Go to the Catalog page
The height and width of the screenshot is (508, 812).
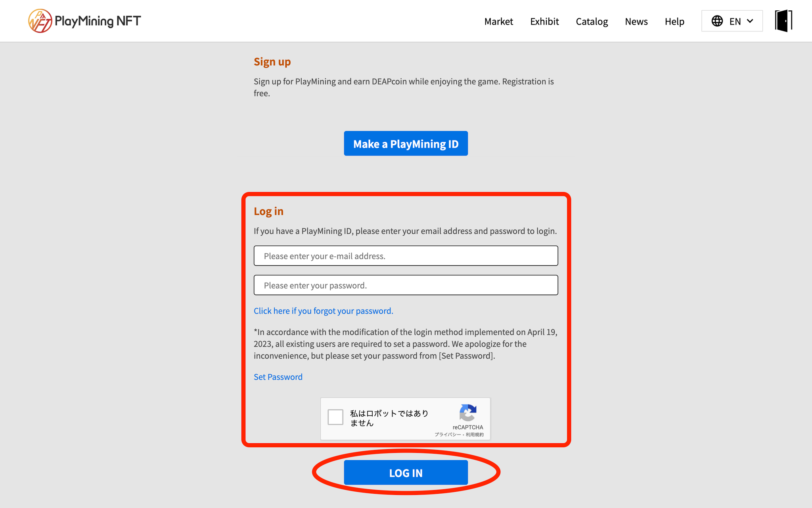click(x=592, y=21)
